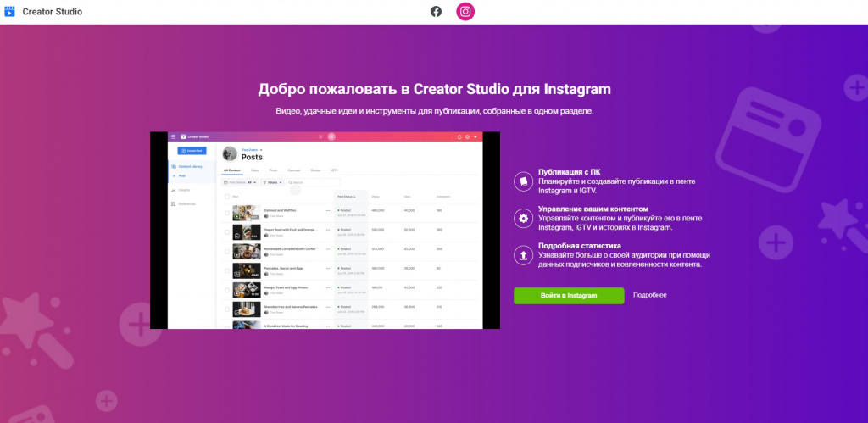Click the "Creator Studio" title text in header

52,12
